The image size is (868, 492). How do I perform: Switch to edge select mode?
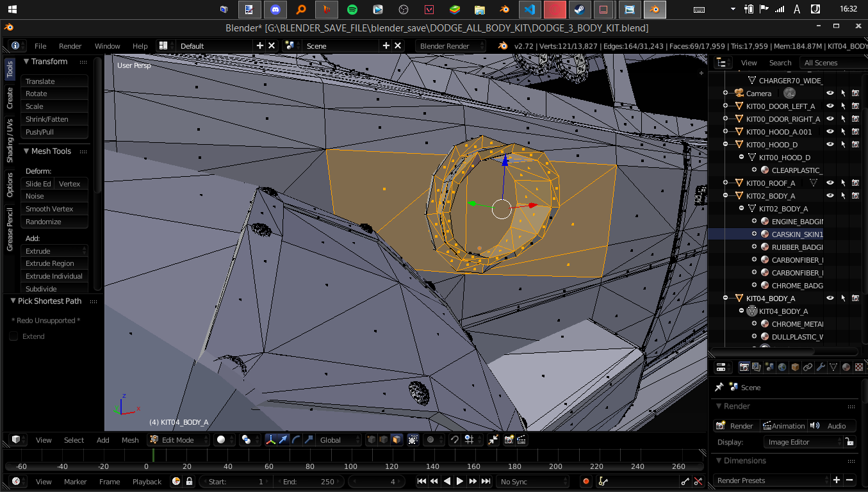[384, 440]
